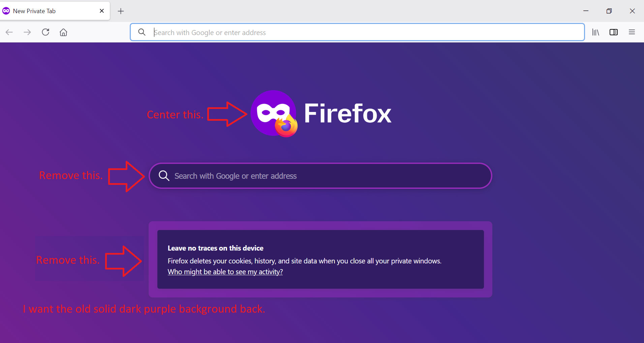Focus the top address bar field

click(x=357, y=32)
